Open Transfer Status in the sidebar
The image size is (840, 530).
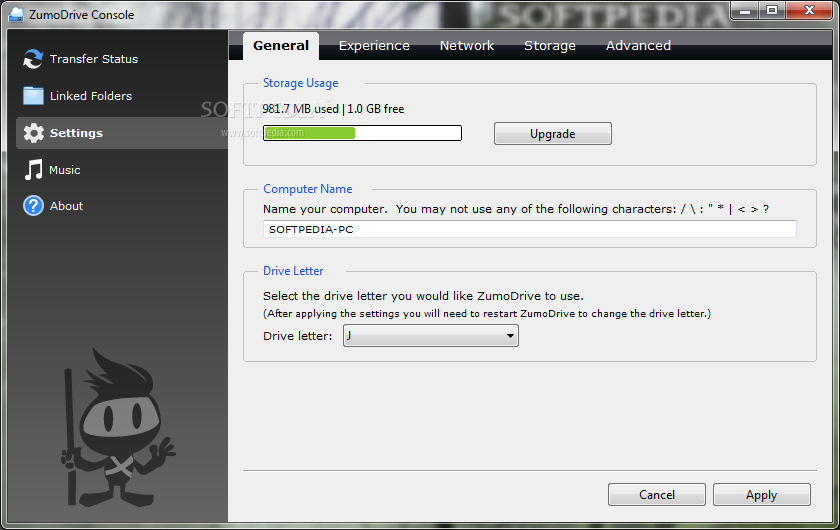[x=94, y=59]
